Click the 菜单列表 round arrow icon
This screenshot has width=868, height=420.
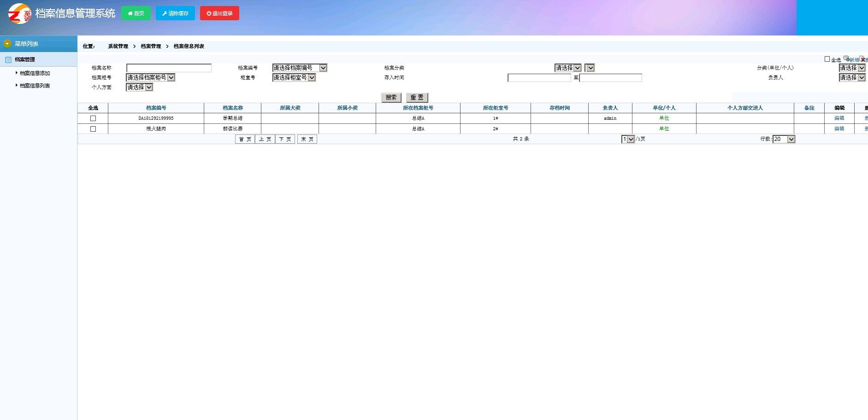tap(7, 44)
